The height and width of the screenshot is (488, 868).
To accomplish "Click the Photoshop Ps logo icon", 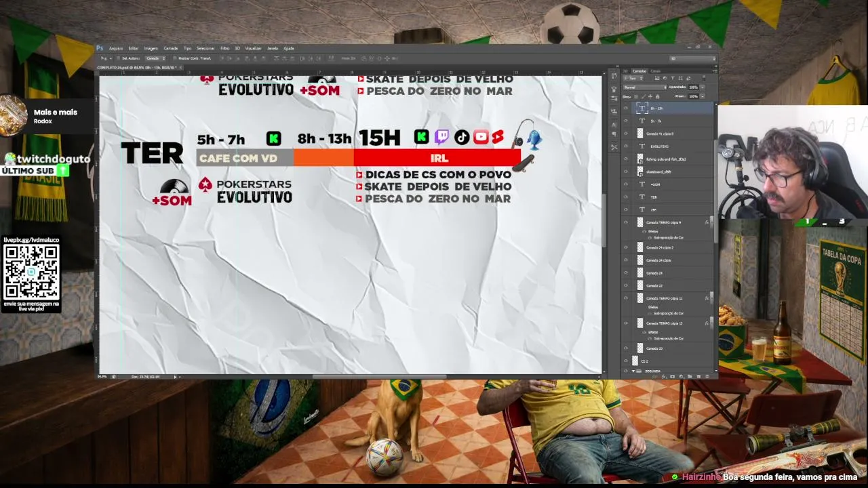I will tap(100, 48).
